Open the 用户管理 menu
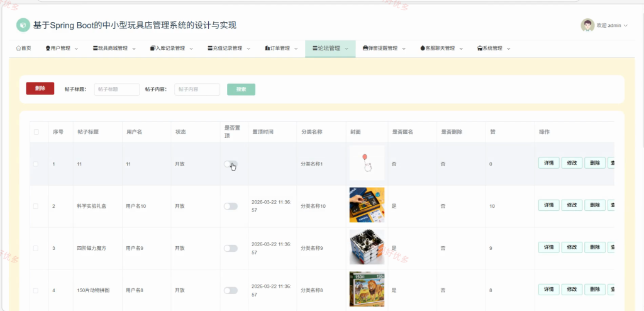 pyautogui.click(x=62, y=48)
